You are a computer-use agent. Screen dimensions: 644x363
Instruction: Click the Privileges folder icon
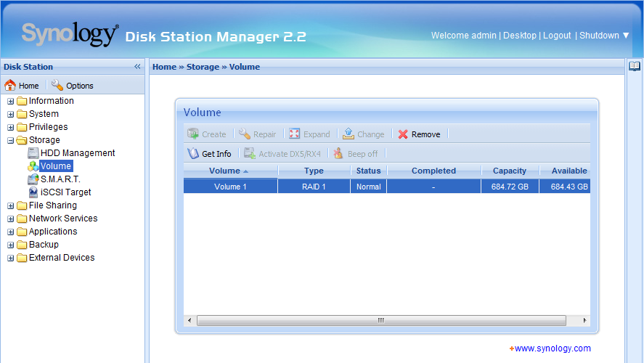tap(22, 127)
